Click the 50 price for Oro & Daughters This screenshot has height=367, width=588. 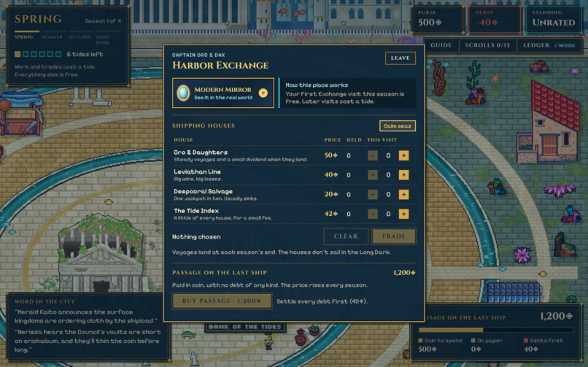click(330, 155)
